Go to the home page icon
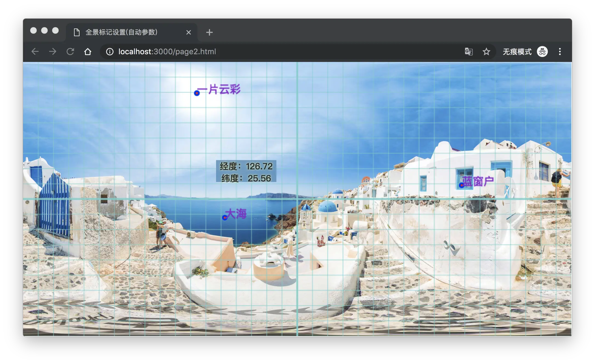The height and width of the screenshot is (364, 595). tap(88, 51)
